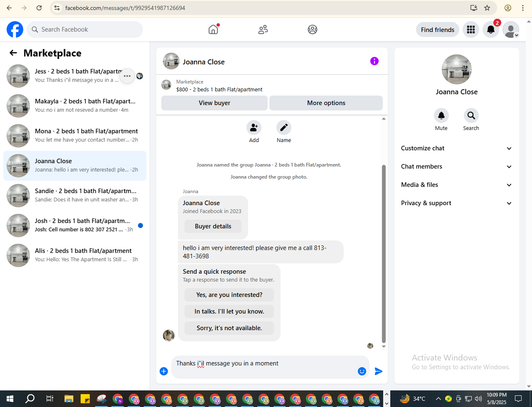Open the Mona conversation
This screenshot has width=532, height=407.
(x=75, y=136)
